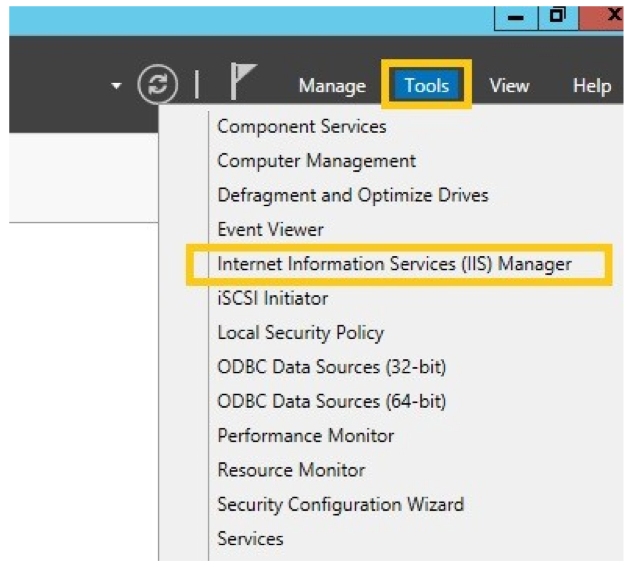Open Resource Monitor

pos(291,469)
